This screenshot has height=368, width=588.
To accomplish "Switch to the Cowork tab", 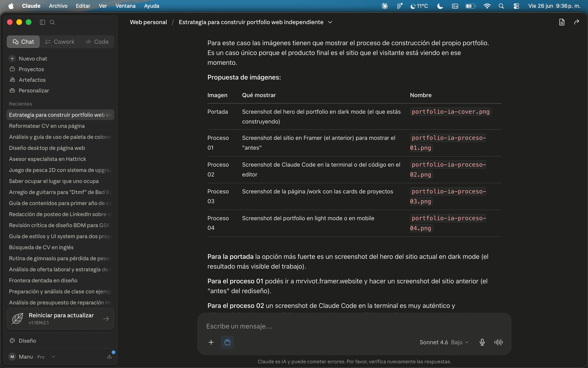I will pos(60,42).
